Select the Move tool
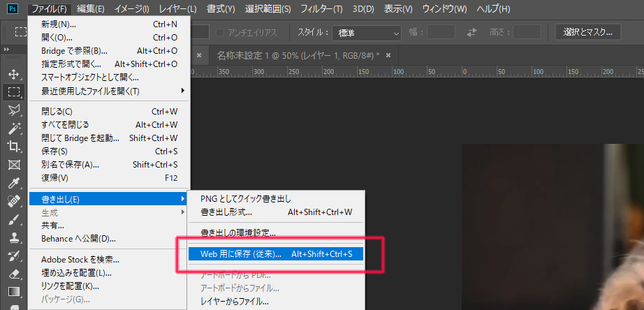 click(14, 75)
